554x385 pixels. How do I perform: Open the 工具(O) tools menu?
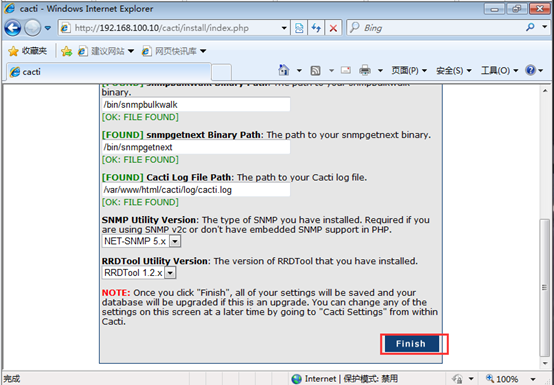499,71
